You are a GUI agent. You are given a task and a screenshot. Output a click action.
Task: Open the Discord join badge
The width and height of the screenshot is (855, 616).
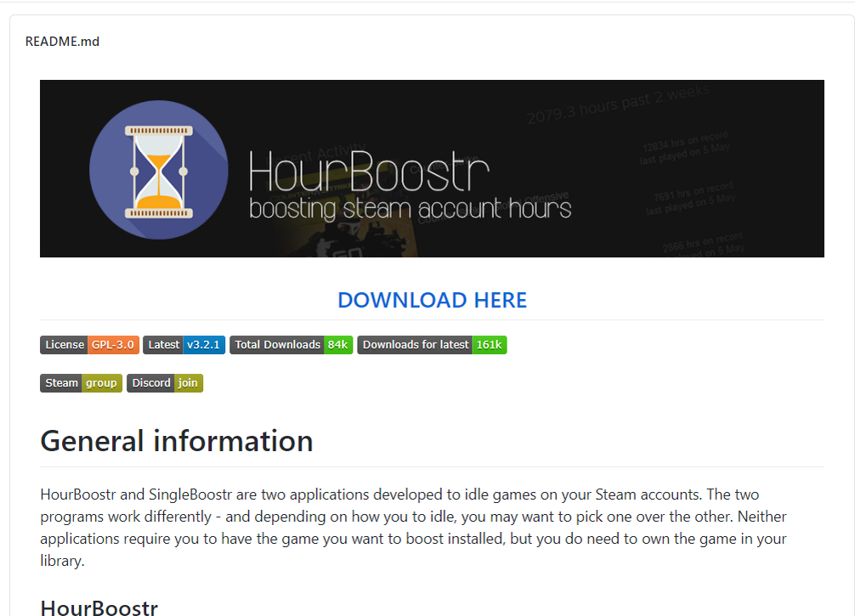(x=165, y=382)
